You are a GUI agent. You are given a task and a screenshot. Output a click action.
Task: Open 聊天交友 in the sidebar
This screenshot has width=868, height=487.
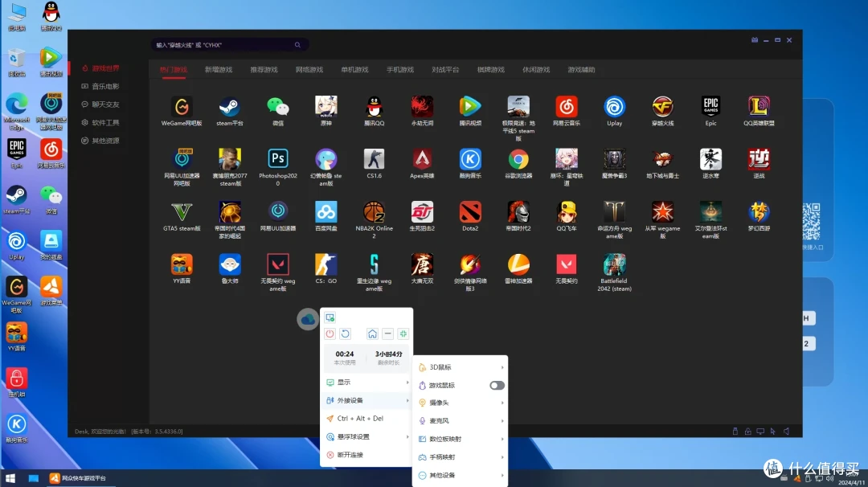point(100,104)
